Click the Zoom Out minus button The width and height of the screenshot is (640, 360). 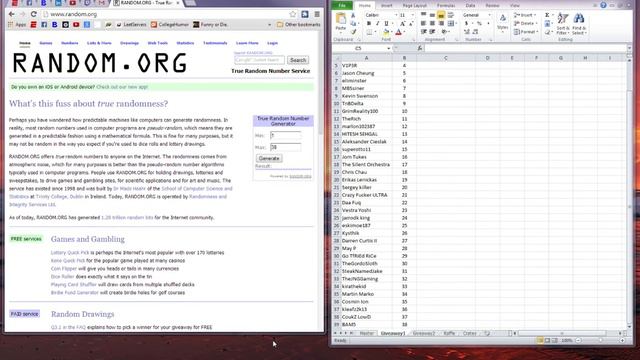pyautogui.click(x=578, y=340)
